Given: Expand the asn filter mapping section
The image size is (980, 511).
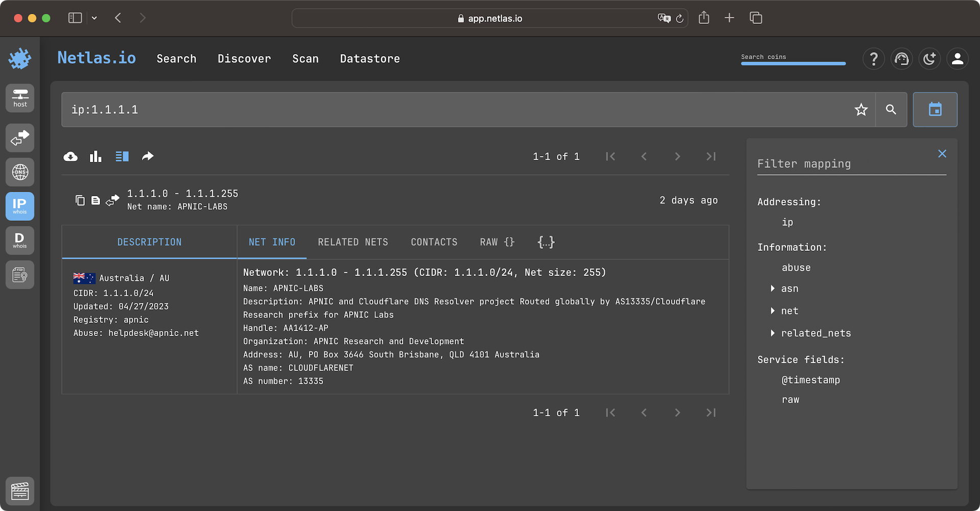Looking at the screenshot, I should (x=773, y=288).
